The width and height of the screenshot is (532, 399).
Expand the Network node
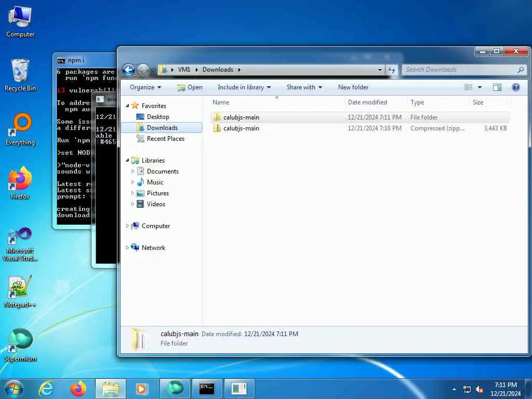click(x=127, y=248)
